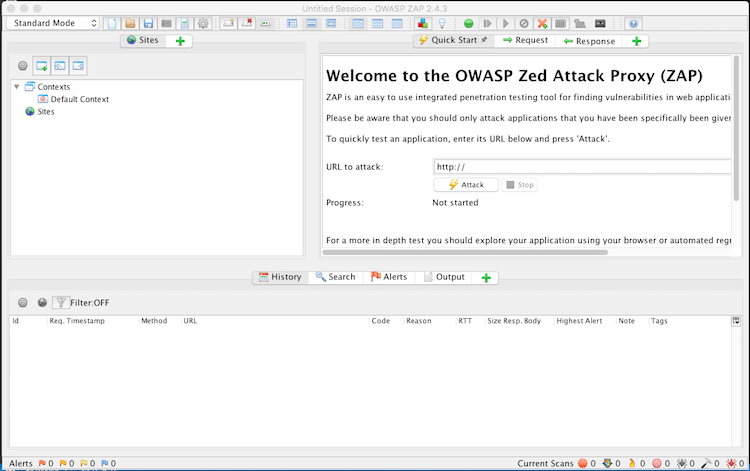Image resolution: width=750 pixels, height=471 pixels.
Task: Click the black cassette toolbar icon
Action: pos(600,23)
